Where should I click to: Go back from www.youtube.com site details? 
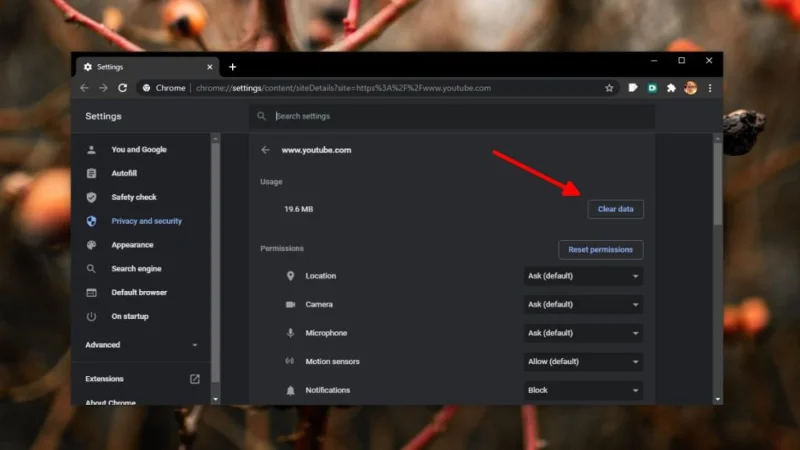(x=265, y=150)
